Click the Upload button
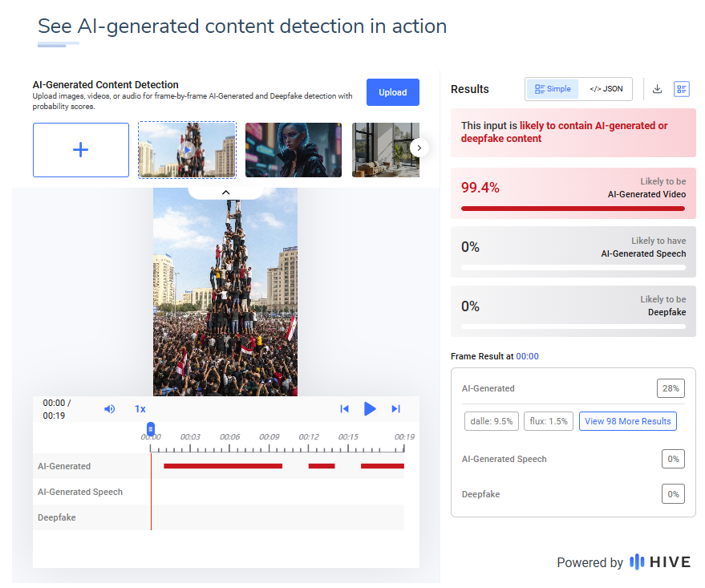 click(x=392, y=92)
